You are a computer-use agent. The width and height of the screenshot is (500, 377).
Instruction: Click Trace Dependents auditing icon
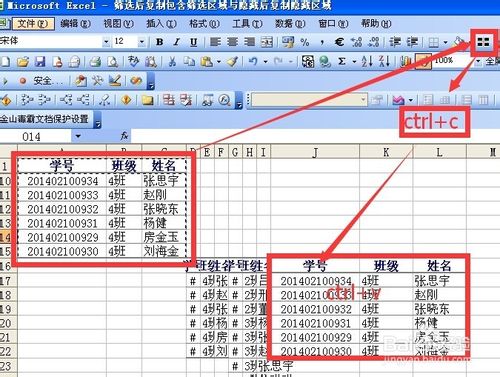66,100
